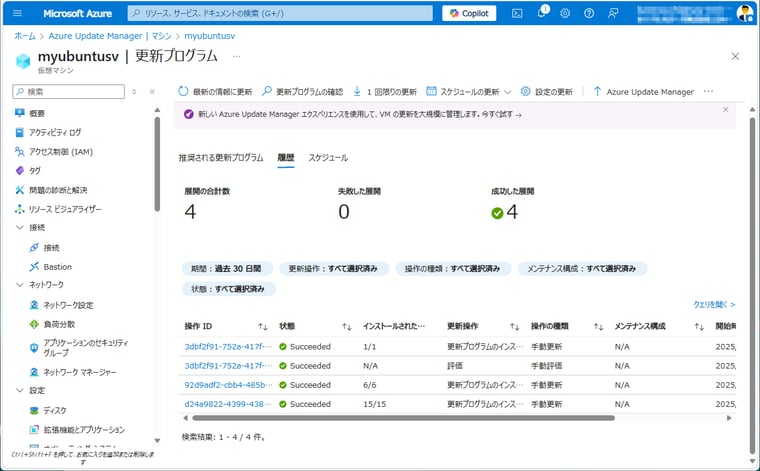Screen dimensions: 760x471
Task: Open the メンテナンス構成 filter pill
Action: coord(582,268)
